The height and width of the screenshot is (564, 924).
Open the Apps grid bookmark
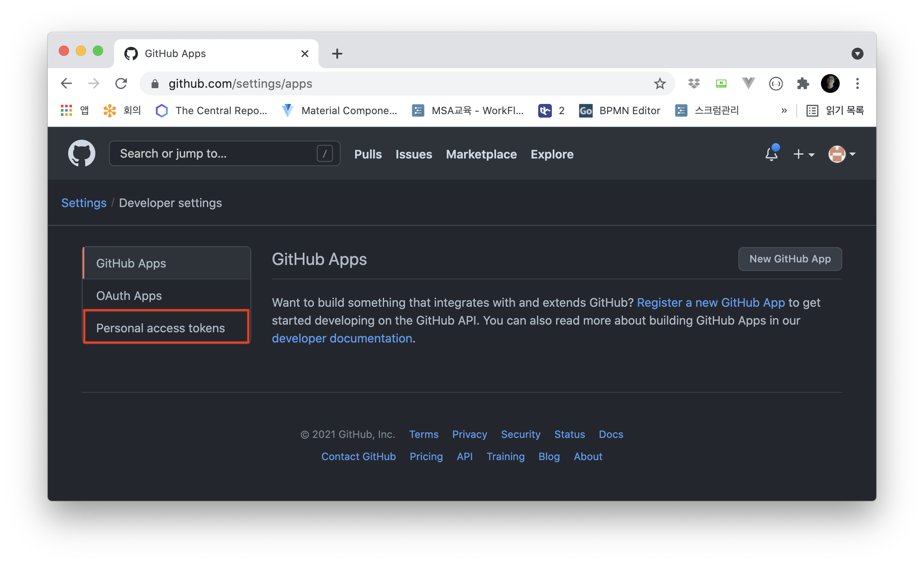point(75,111)
